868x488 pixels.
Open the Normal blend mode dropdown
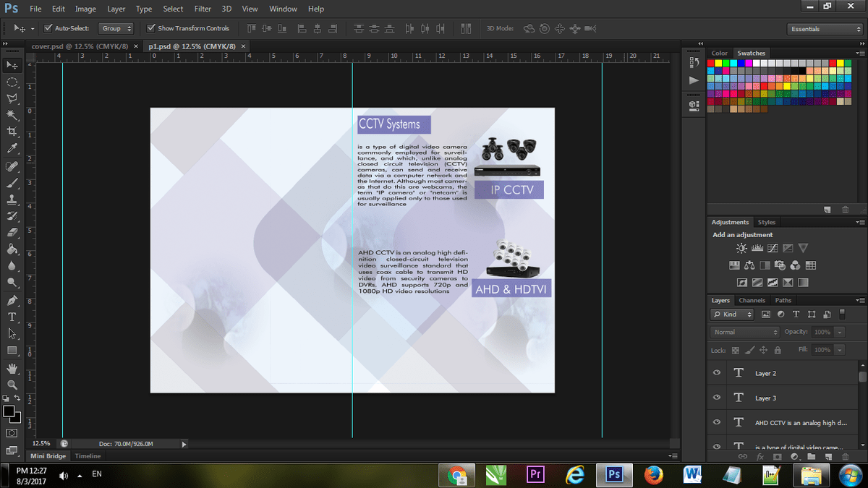[x=744, y=332]
